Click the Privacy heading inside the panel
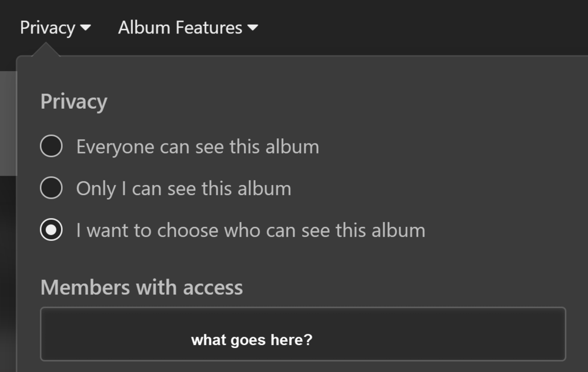 coord(73,102)
